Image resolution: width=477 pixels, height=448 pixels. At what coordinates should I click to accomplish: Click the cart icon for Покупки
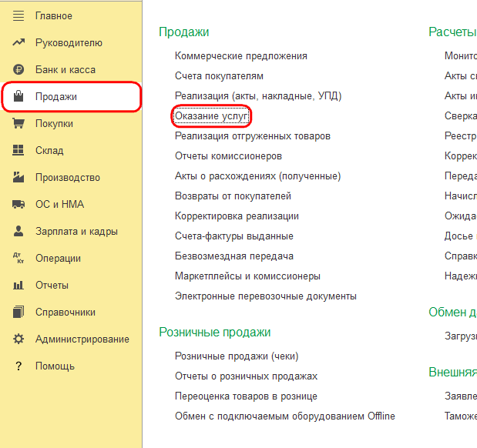click(x=18, y=123)
